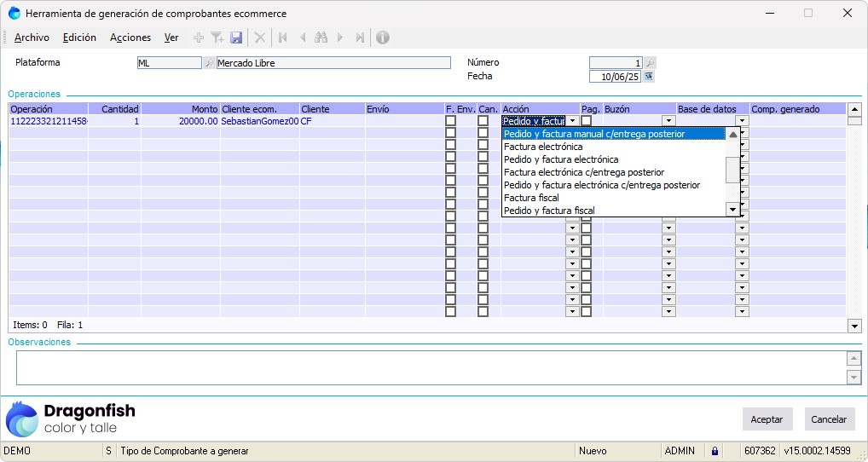Click the delete X icon in toolbar

click(x=260, y=38)
